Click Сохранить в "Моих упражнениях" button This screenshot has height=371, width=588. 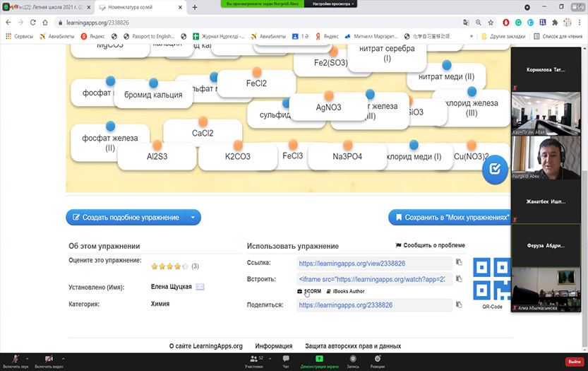click(450, 218)
